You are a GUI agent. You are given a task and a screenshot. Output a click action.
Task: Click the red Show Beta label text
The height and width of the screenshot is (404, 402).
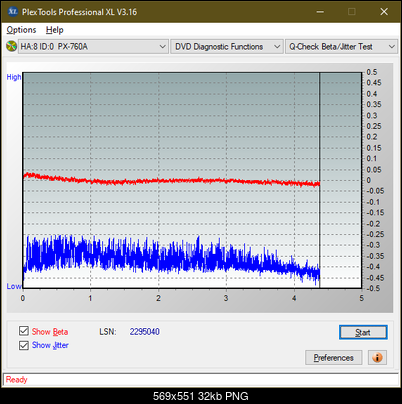point(50,332)
